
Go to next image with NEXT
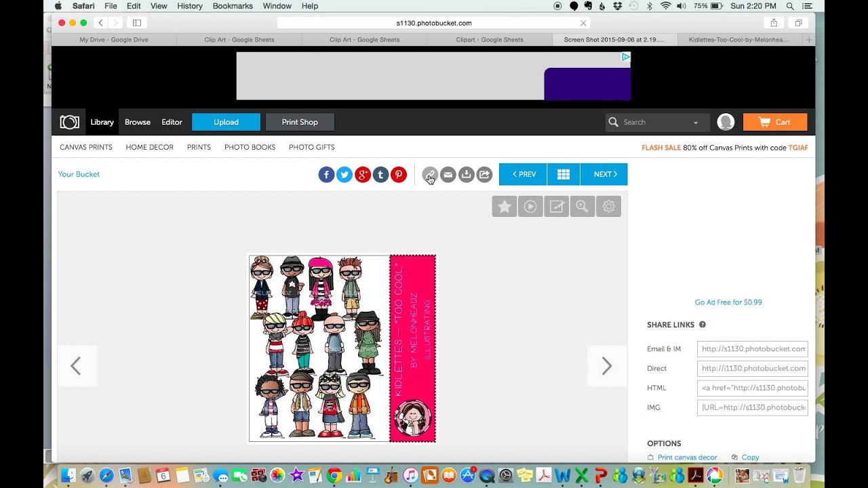[604, 174]
